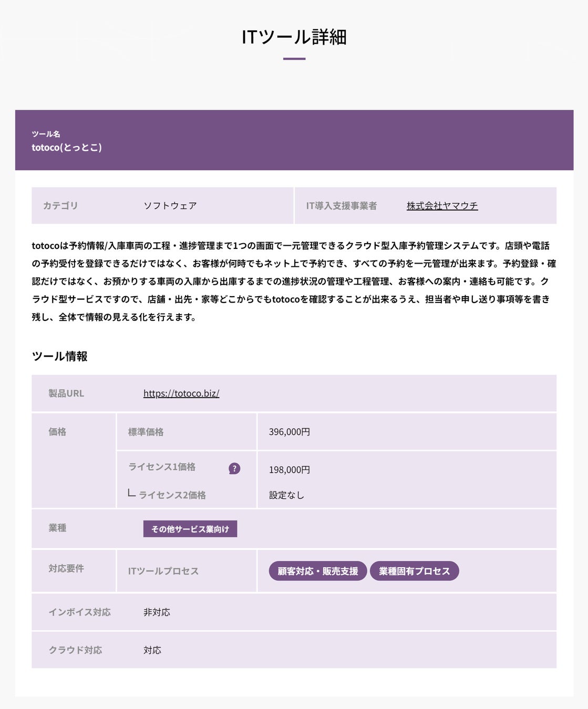Click the 標準価格 label

tap(146, 432)
